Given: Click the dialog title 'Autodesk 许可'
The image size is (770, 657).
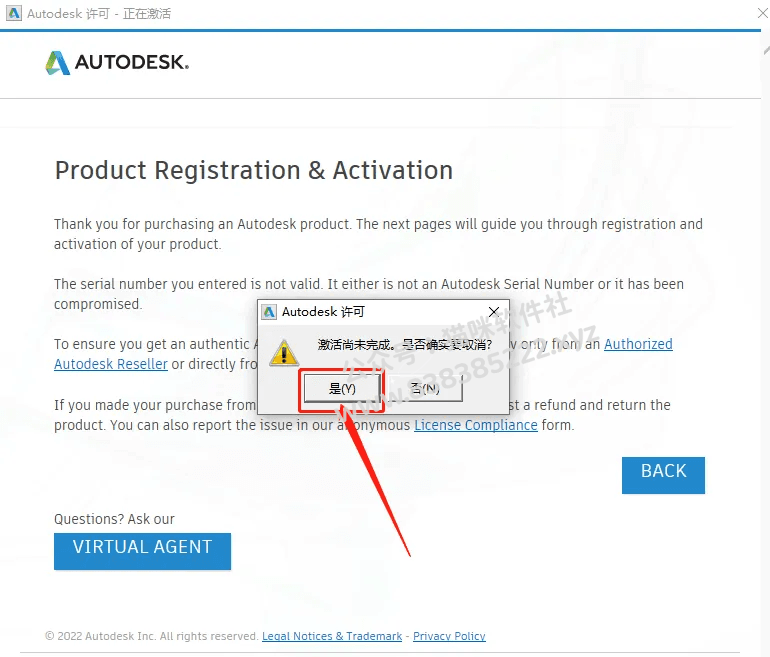Looking at the screenshot, I should click(x=323, y=312).
